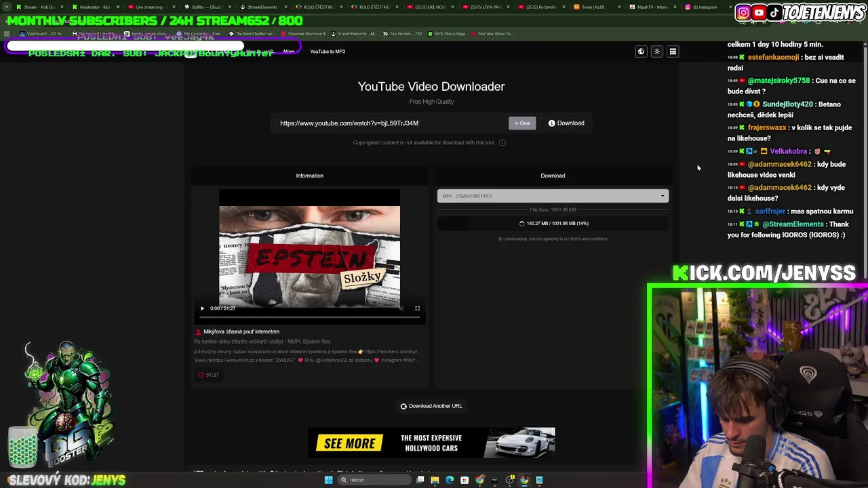Click the channel name Mikýřova úžasná pouť internetem

point(241,331)
